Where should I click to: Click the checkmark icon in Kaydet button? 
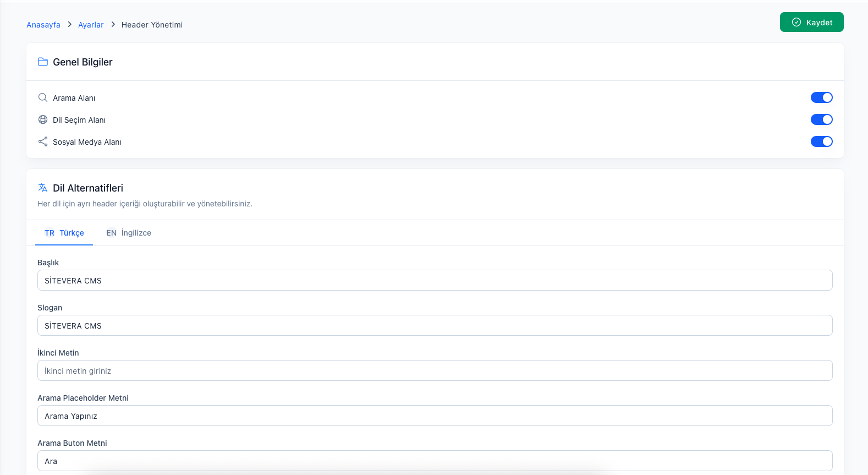pyautogui.click(x=796, y=22)
